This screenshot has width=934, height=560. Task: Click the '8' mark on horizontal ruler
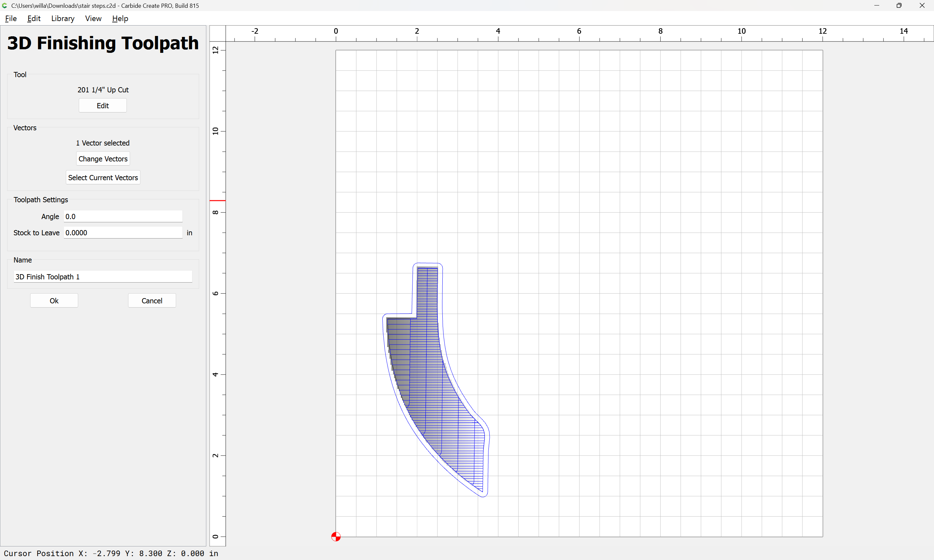[660, 31]
